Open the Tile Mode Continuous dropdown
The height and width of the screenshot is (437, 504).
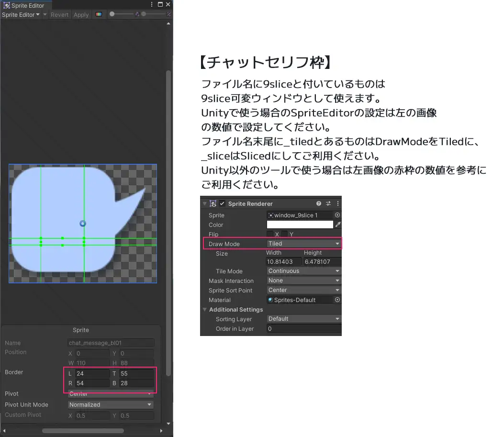(x=303, y=271)
